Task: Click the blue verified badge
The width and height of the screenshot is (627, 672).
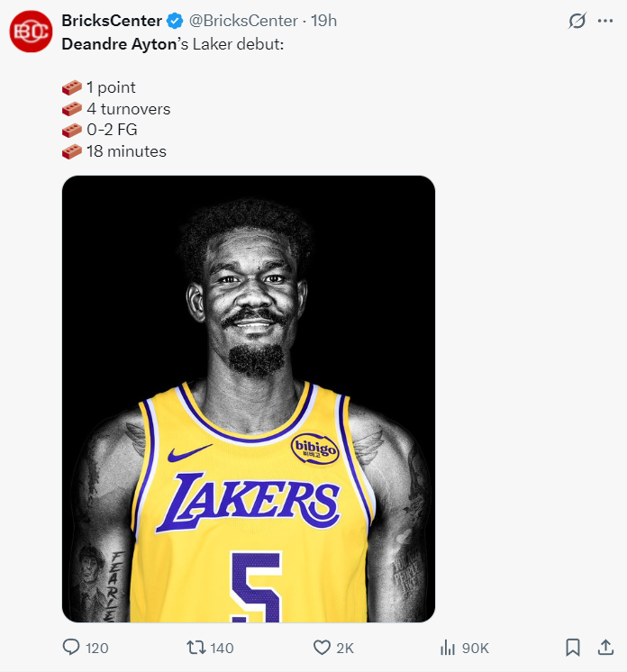Action: coord(175,21)
